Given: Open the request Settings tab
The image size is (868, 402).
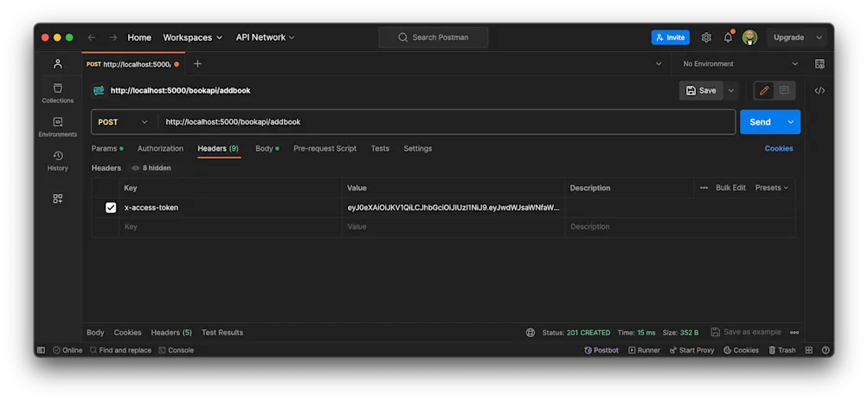Looking at the screenshot, I should (x=417, y=149).
